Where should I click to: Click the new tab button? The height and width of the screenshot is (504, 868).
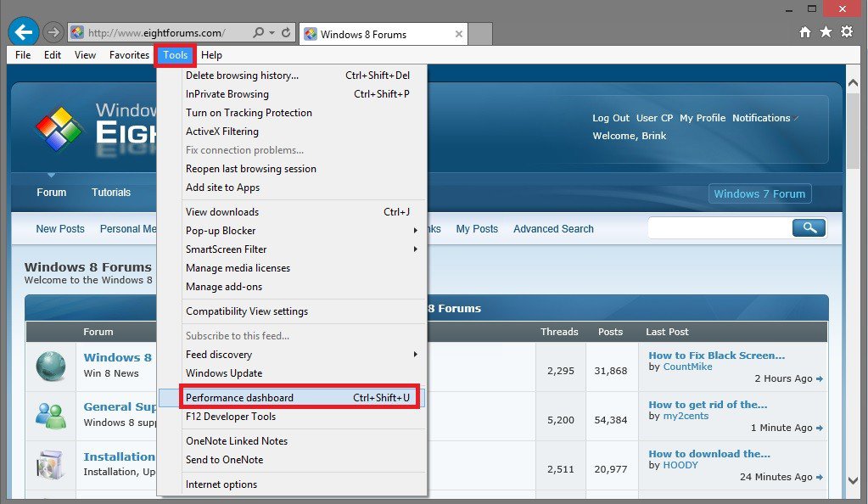(480, 34)
